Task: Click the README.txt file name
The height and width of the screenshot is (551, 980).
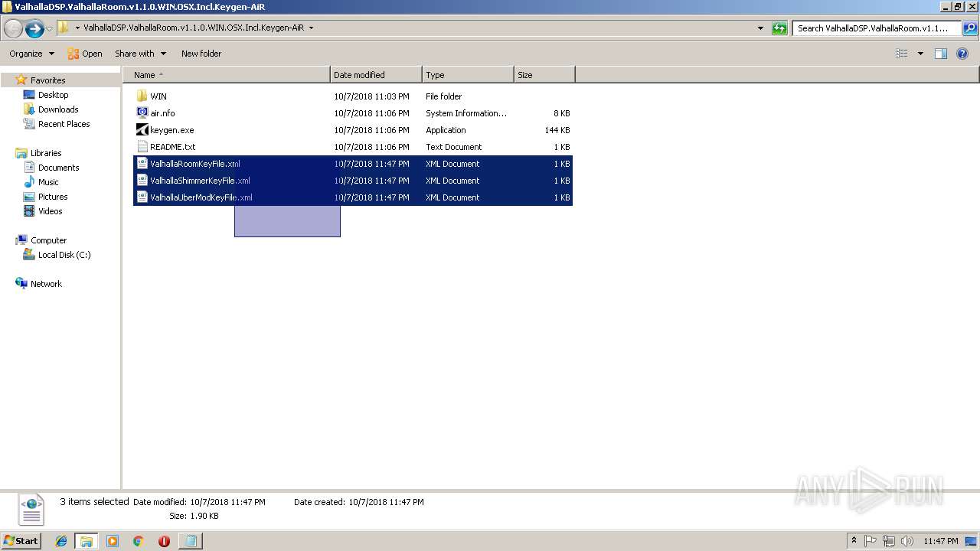Action: tap(172, 147)
